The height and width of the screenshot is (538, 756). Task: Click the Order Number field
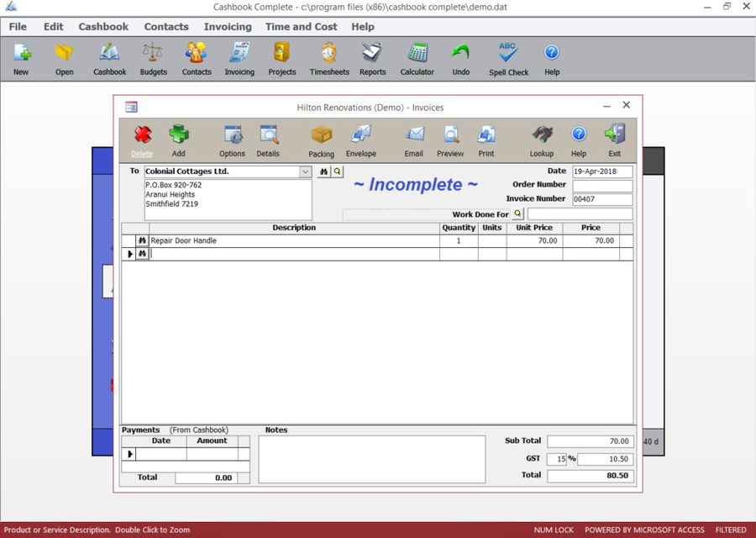coord(602,185)
